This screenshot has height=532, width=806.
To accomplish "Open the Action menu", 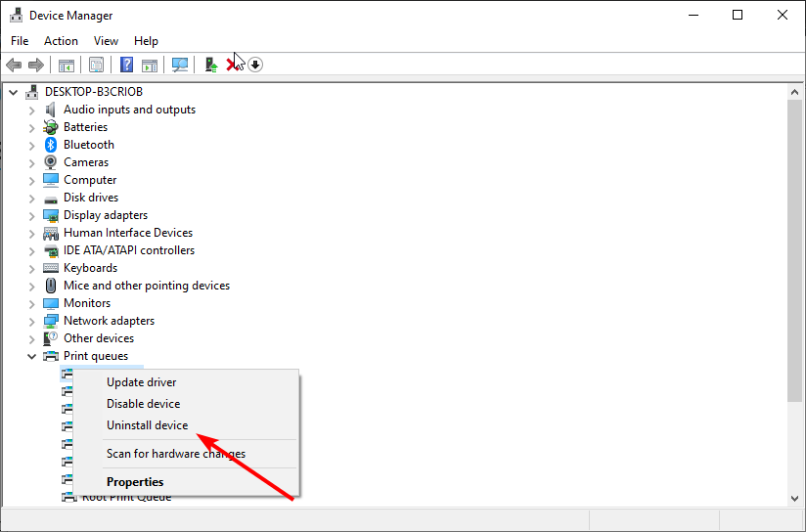I will click(x=62, y=41).
